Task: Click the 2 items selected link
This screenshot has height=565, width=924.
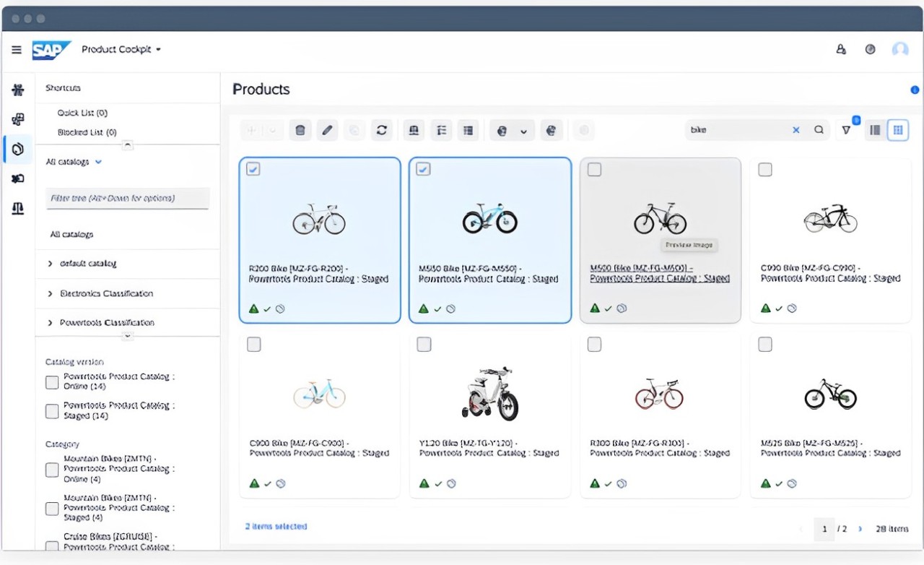Action: 276,526
